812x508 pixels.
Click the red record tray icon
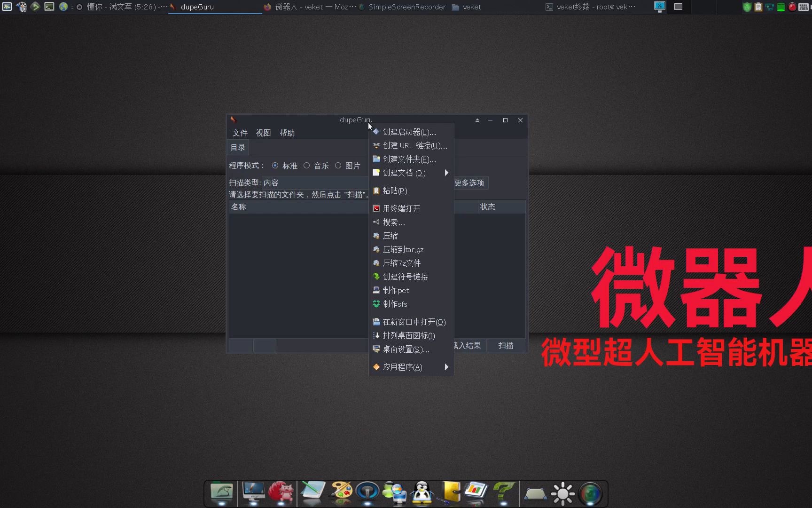pos(792,7)
